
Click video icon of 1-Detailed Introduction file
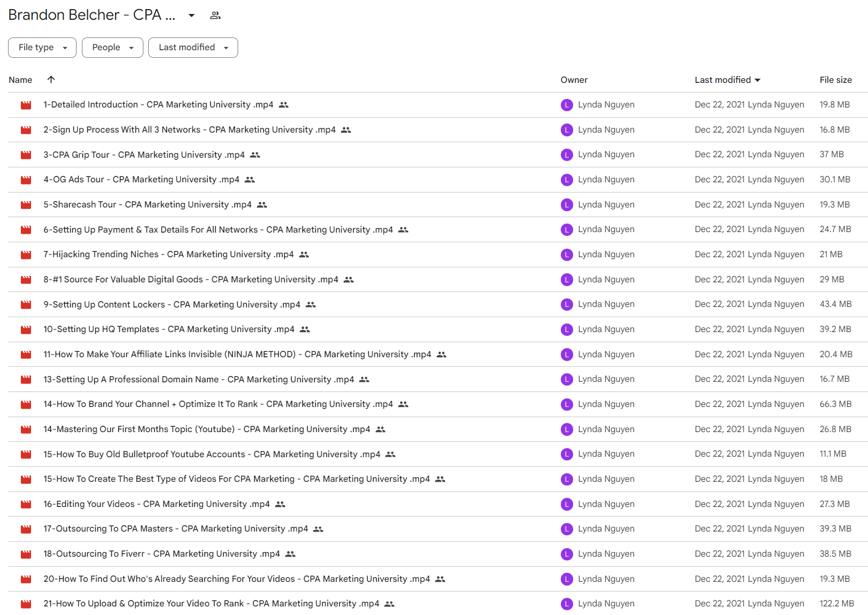pos(26,105)
